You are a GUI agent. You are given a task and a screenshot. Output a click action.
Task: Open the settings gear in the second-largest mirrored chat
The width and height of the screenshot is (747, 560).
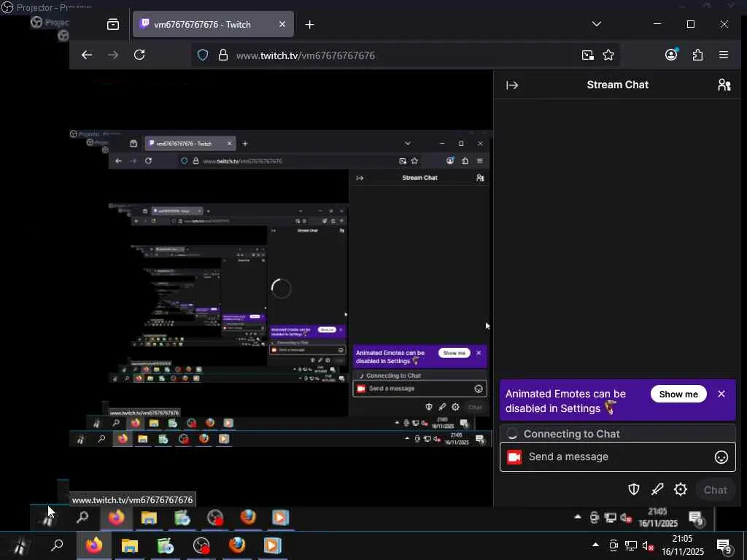pyautogui.click(x=455, y=407)
